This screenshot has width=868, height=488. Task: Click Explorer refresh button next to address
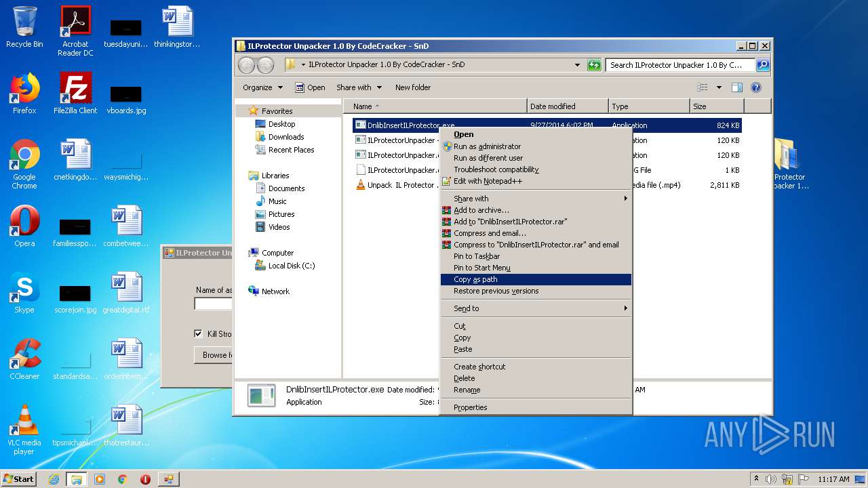pyautogui.click(x=594, y=65)
